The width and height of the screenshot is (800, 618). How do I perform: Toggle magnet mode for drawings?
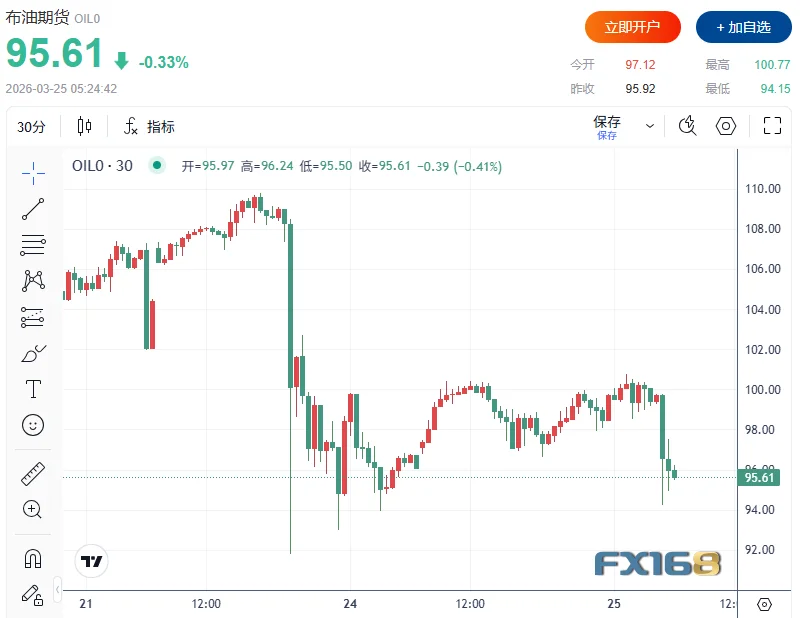pos(33,557)
